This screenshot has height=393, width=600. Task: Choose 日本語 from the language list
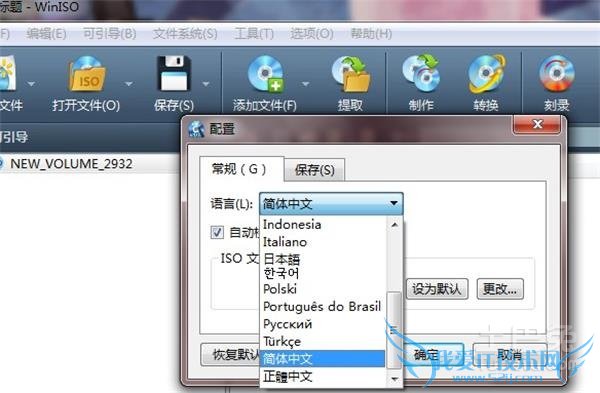coord(323,259)
